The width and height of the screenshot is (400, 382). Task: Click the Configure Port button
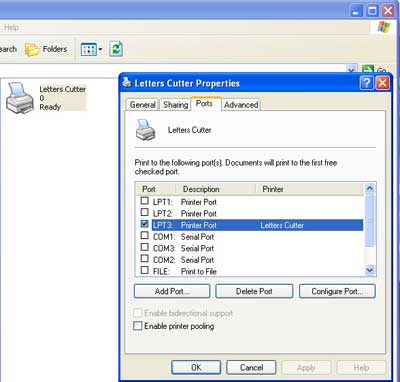[x=337, y=291]
